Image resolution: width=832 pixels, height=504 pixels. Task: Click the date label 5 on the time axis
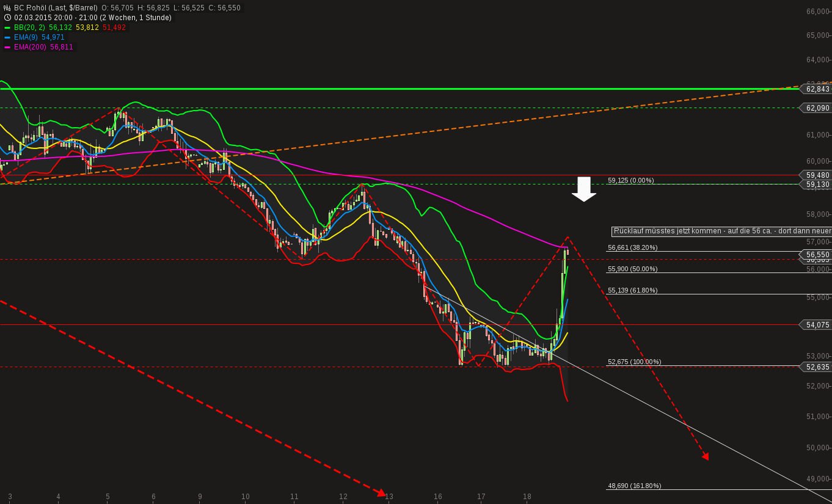point(108,497)
